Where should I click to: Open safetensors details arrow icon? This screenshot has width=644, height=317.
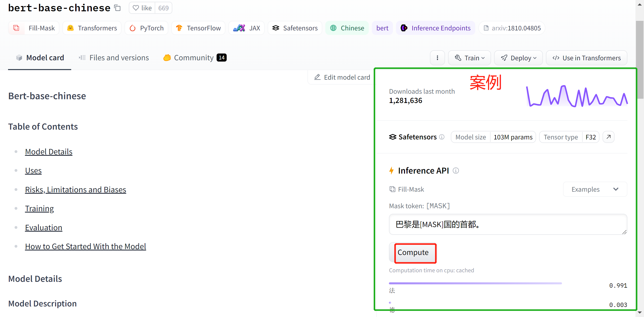[x=609, y=137]
